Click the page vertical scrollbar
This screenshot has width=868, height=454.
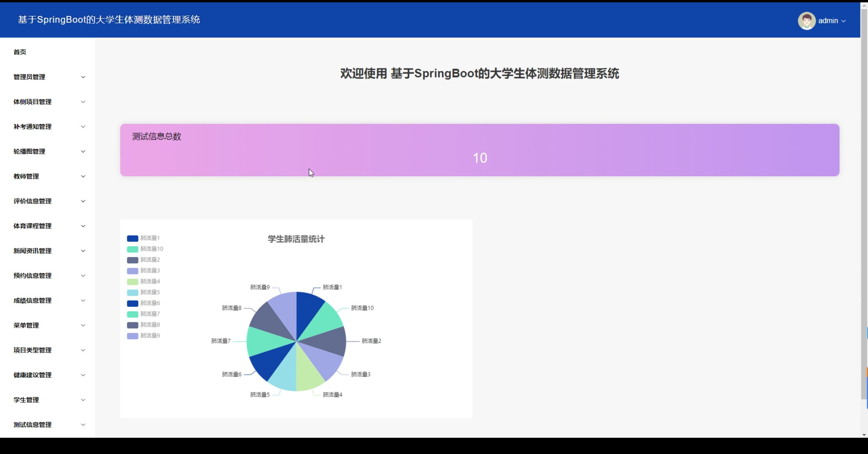tap(864, 203)
